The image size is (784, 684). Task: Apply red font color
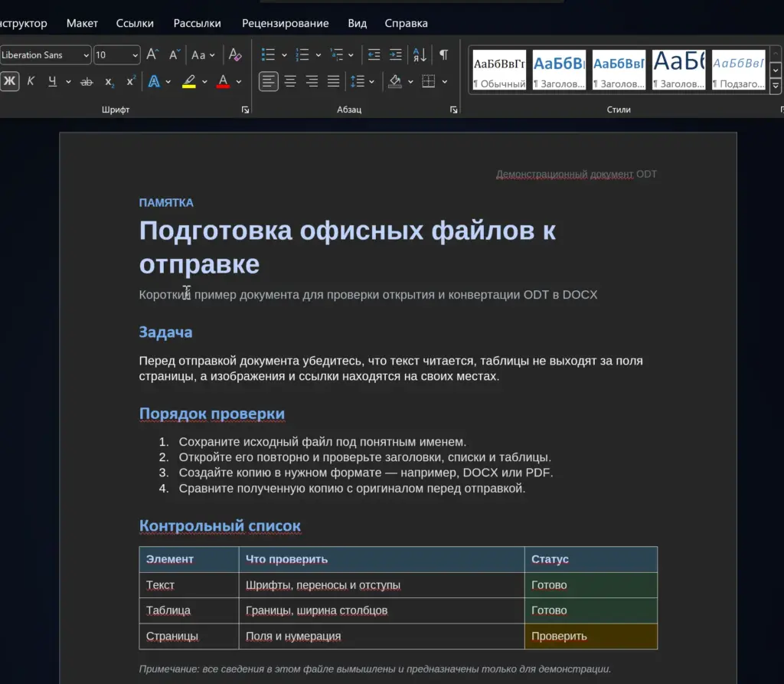pos(223,81)
